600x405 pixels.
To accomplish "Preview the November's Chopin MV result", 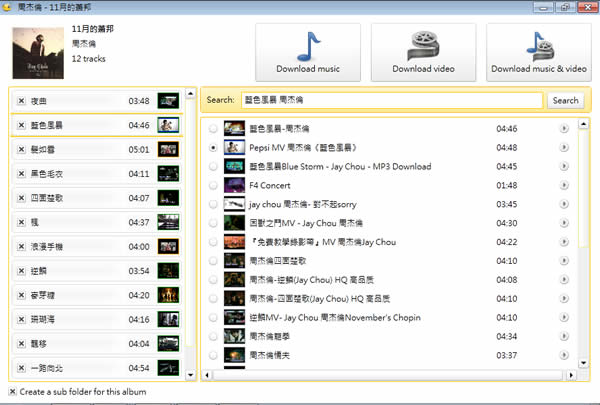I will click(564, 317).
